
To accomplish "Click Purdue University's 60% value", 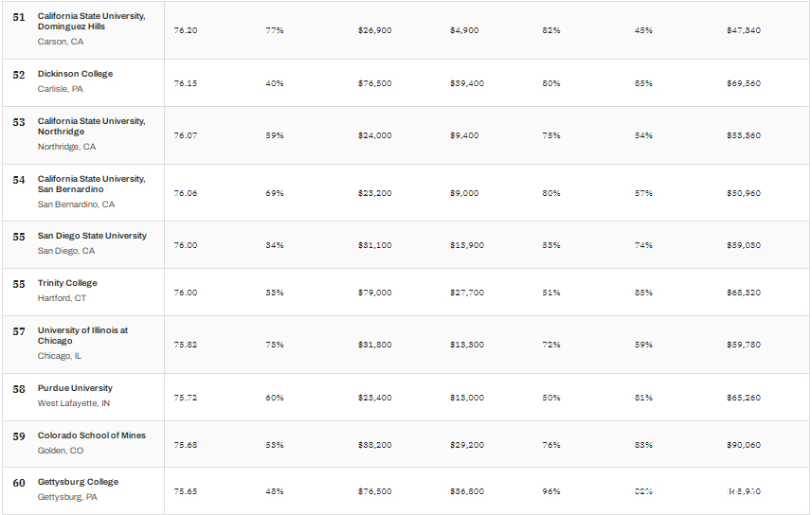I will 275,398.
